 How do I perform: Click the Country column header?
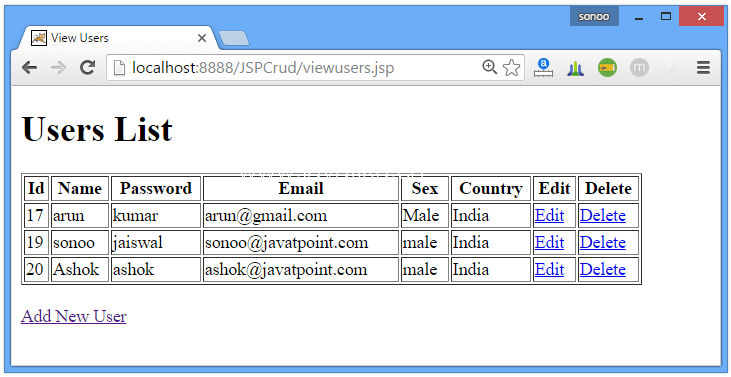pos(490,188)
